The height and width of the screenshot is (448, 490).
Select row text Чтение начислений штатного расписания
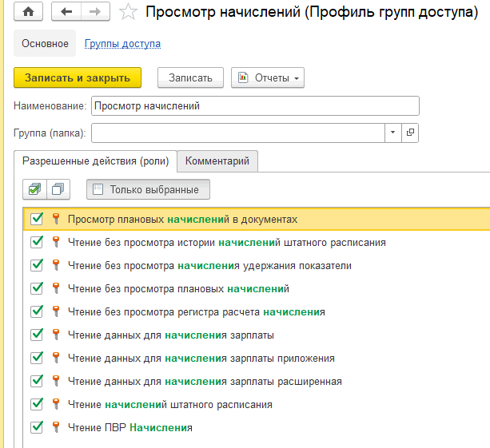pos(170,404)
